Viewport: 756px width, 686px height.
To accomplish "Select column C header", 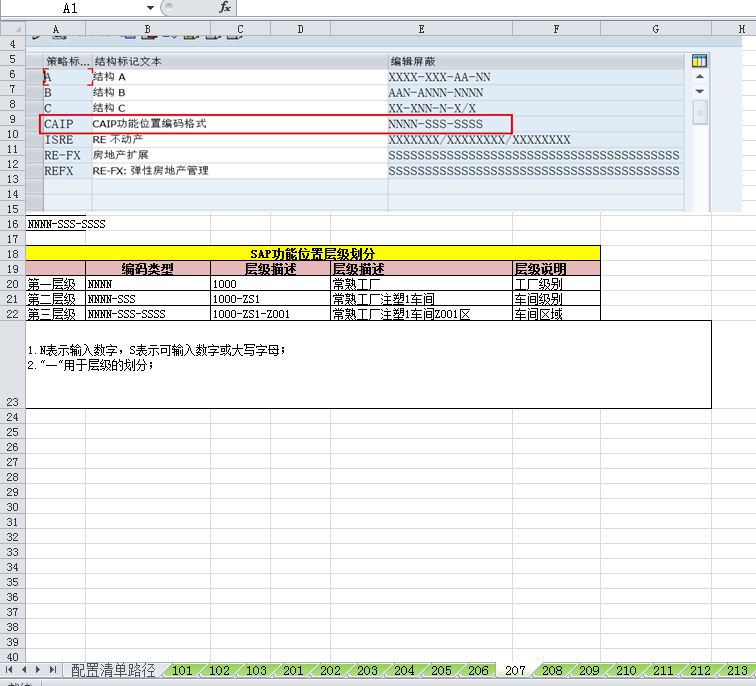I will point(240,29).
